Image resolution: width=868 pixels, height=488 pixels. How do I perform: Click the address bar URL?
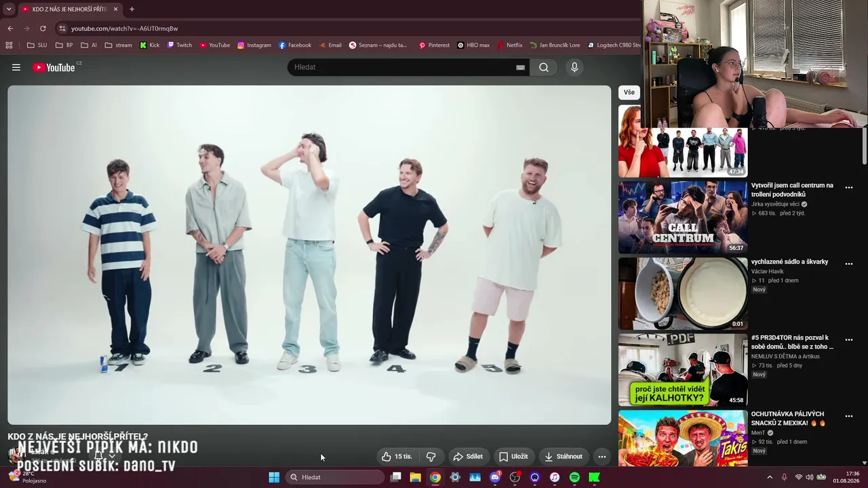pos(124,28)
